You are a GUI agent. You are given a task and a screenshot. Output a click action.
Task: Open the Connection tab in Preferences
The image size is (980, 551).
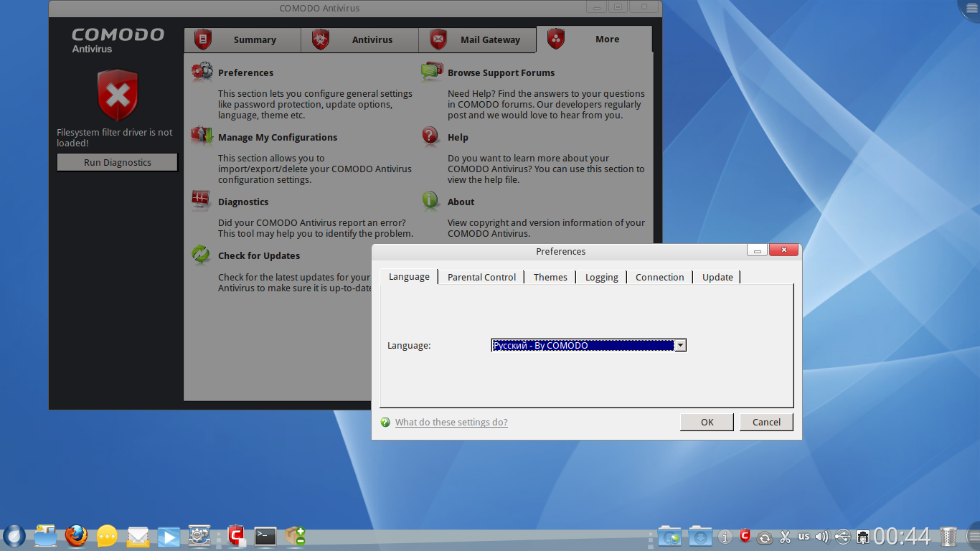point(659,277)
